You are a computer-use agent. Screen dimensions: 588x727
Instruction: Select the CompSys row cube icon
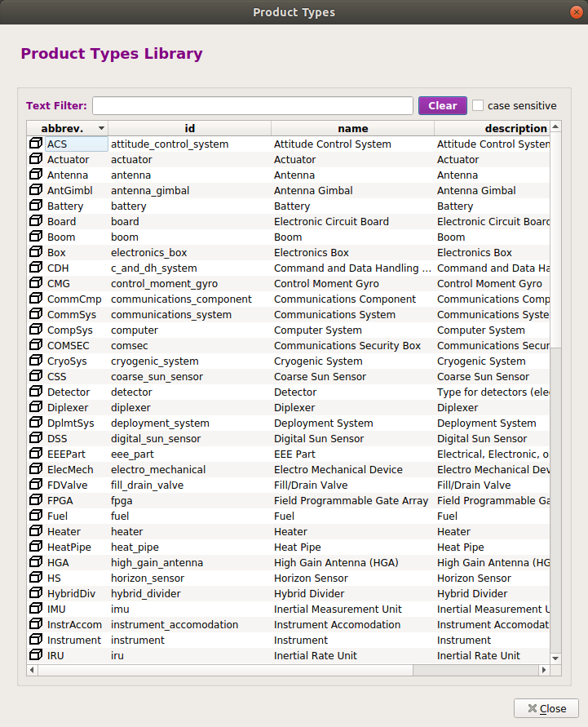(x=36, y=330)
